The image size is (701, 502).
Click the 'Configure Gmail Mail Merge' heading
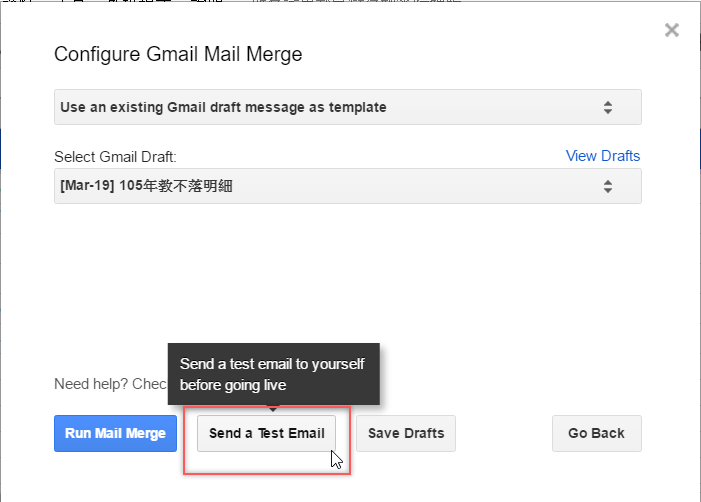coord(178,54)
